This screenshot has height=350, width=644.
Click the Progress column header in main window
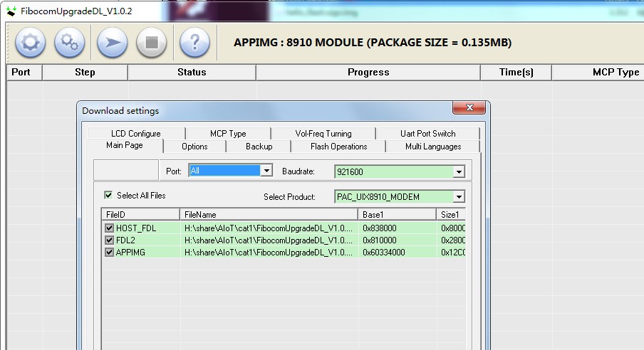click(x=368, y=73)
